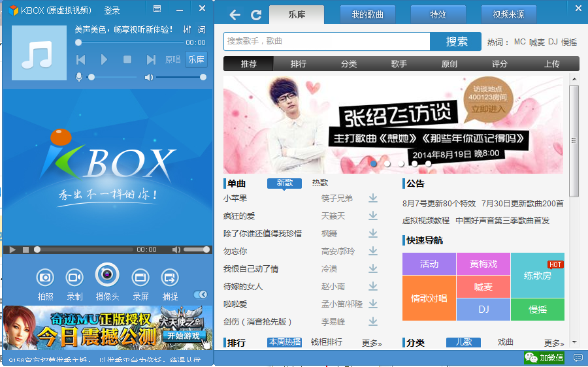Click the 拍照 take photo icon
Viewport: 588px width, 367px height.
pos(45,278)
